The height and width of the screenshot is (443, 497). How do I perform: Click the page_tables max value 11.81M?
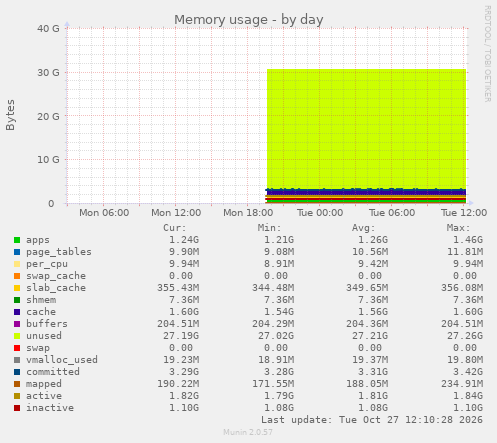pos(465,252)
